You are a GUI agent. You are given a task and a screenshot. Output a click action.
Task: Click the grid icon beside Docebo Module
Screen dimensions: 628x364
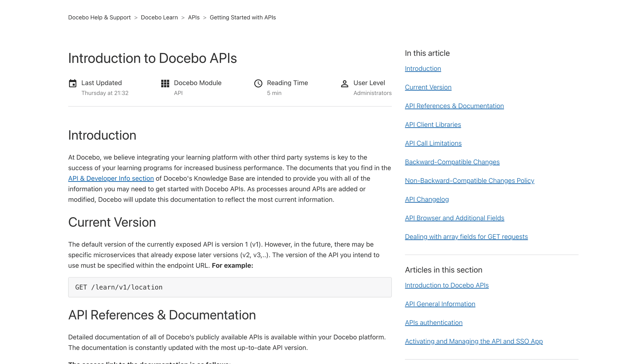(165, 83)
